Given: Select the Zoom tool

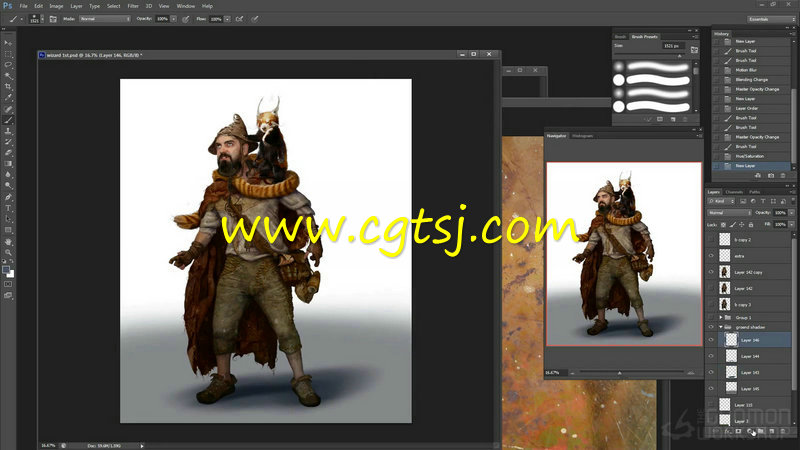Looking at the screenshot, I should (8, 253).
